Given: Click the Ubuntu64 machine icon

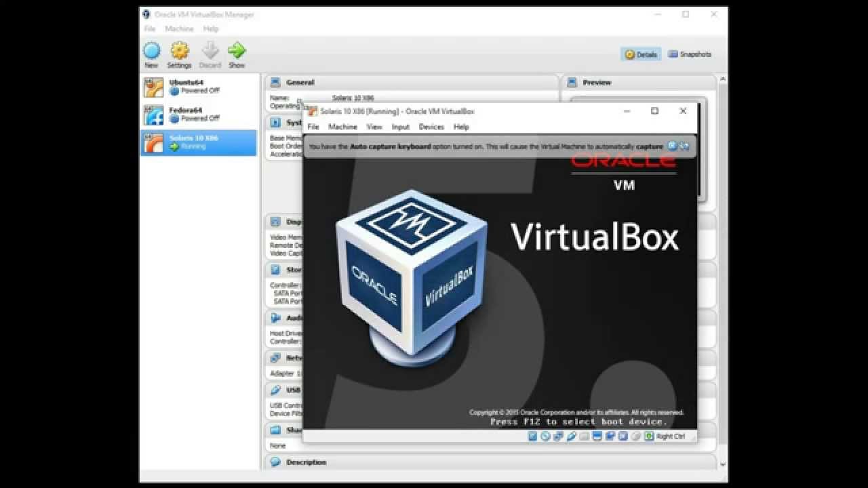Looking at the screenshot, I should point(154,87).
